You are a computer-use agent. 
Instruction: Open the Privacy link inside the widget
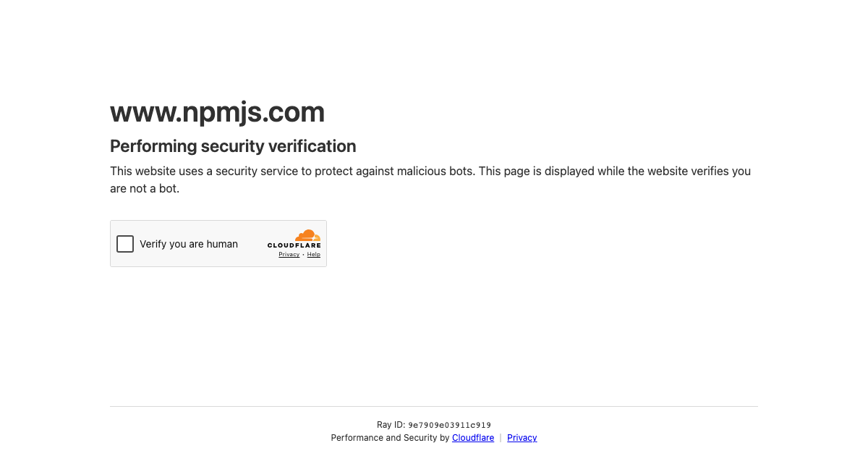tap(289, 254)
